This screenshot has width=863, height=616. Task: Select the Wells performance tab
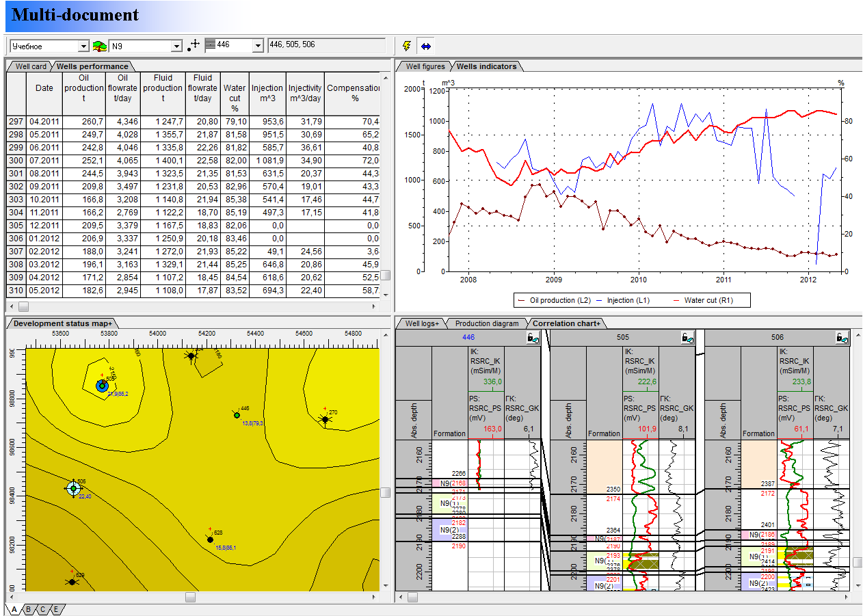92,66
